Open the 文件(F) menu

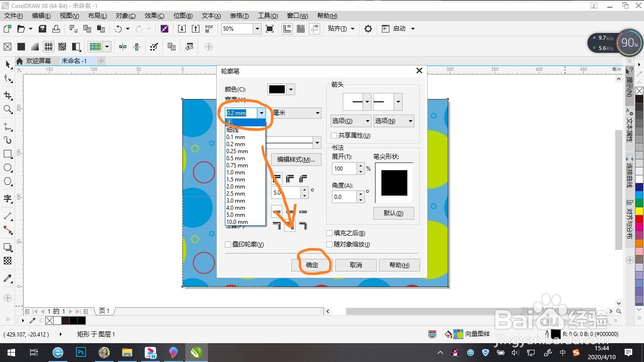pyautogui.click(x=14, y=16)
